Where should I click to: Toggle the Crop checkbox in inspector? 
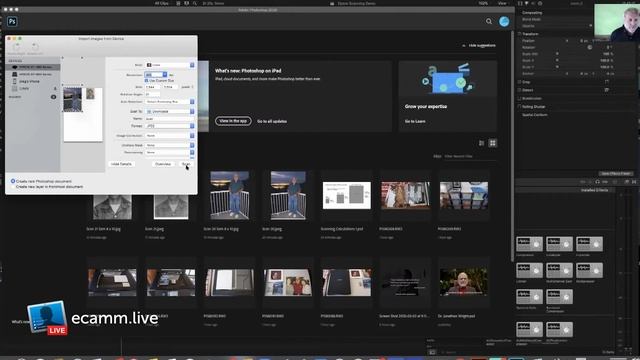(519, 82)
